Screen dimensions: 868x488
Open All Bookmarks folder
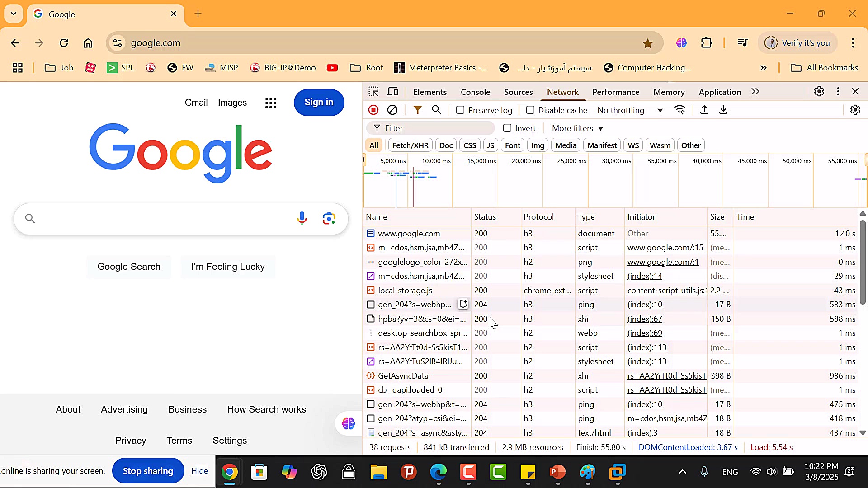click(824, 68)
